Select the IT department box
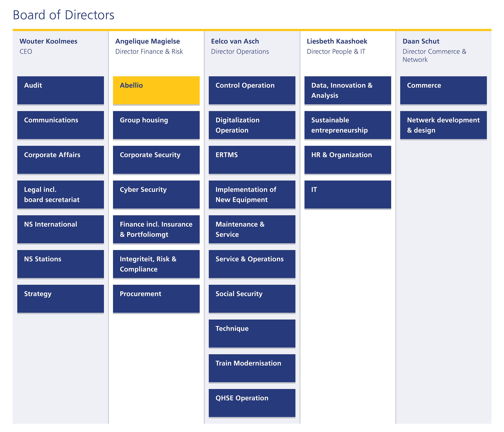504x432 pixels. pyautogui.click(x=348, y=195)
